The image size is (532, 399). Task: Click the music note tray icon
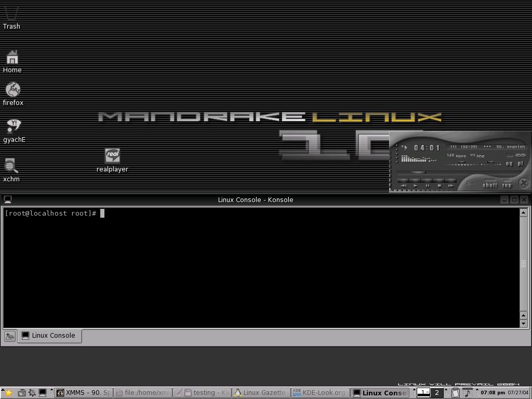coord(468,393)
